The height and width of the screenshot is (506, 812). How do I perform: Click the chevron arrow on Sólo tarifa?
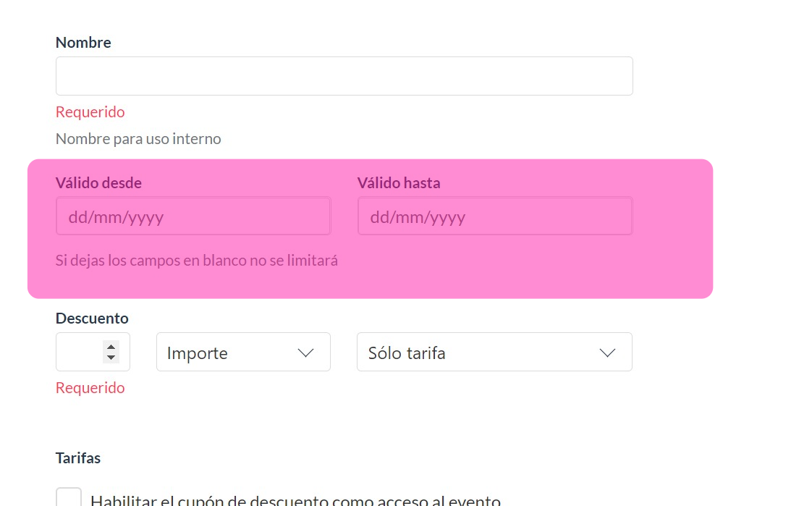click(x=608, y=353)
